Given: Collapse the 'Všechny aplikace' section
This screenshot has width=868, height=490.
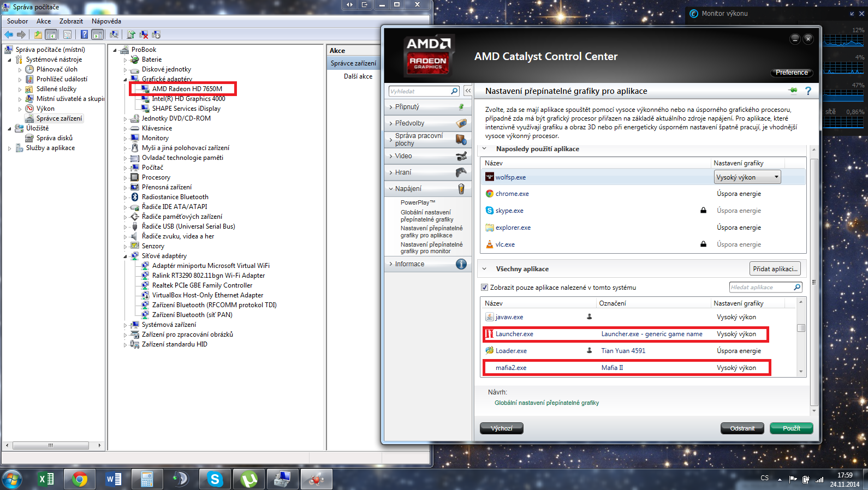Looking at the screenshot, I should (484, 269).
